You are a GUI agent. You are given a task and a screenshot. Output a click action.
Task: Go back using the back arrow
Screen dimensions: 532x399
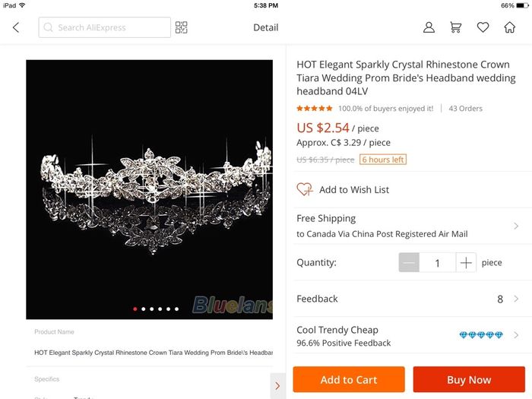tap(16, 27)
